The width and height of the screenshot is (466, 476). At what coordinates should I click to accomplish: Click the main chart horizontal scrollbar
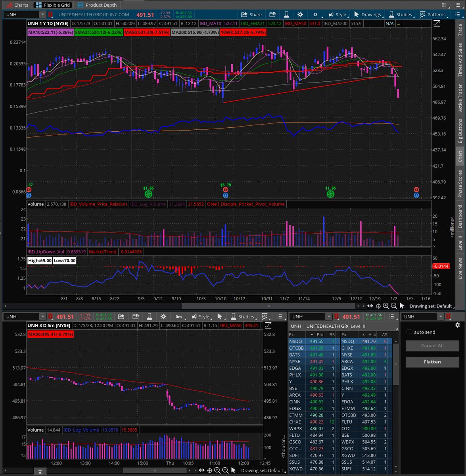[x=268, y=306]
